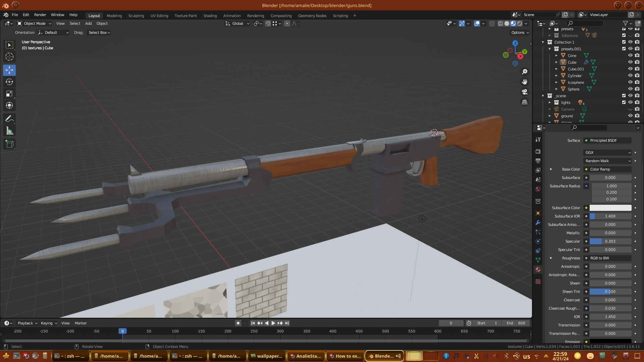Viewport: 644px width, 362px height.
Task: Expand the Base Color Color Ramp
Action: (x=551, y=169)
